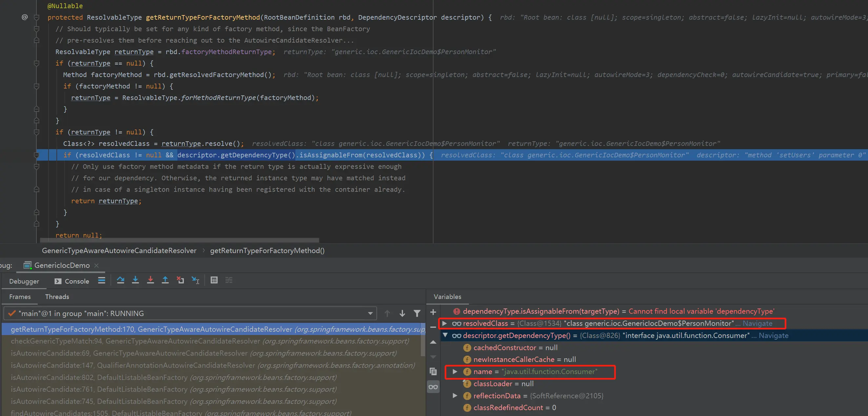The image size is (868, 416).
Task: Click the Step Over debugger icon
Action: 120,280
